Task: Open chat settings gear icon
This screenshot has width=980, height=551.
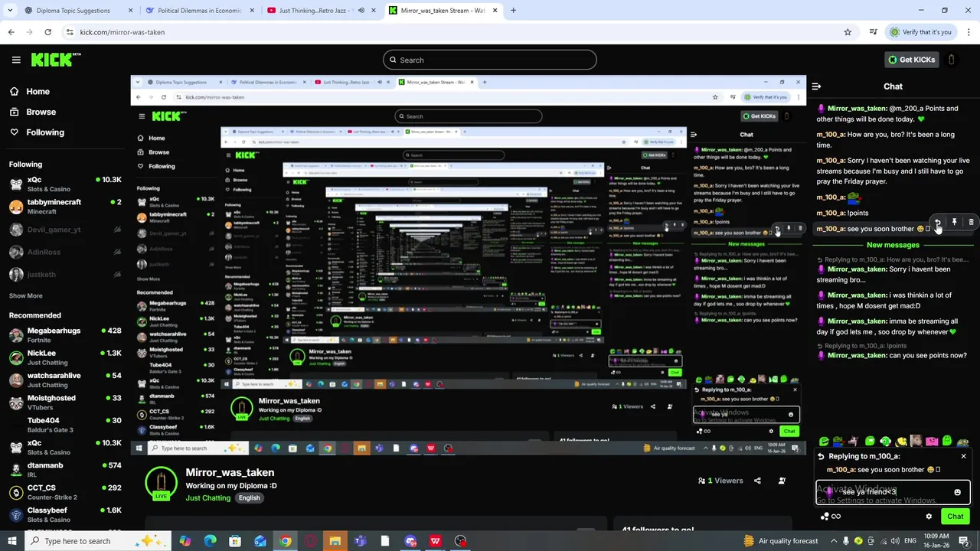Action: click(x=929, y=517)
